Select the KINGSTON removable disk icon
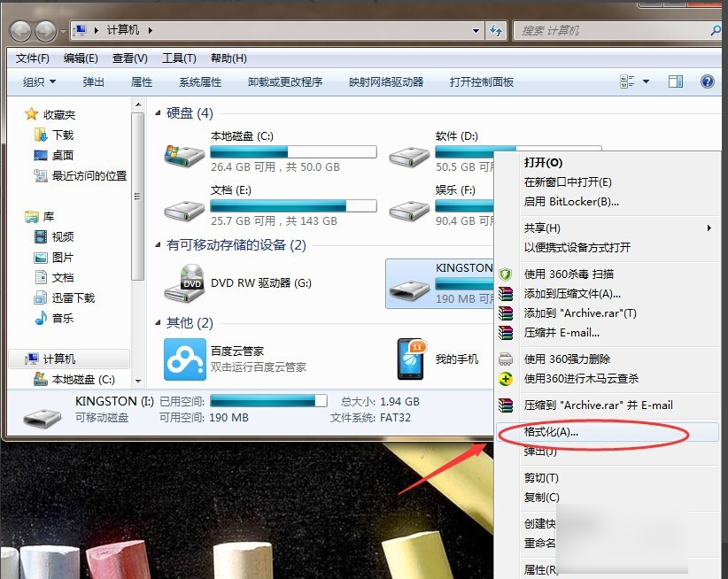Screen dimensions: 728x579 pos(409,290)
